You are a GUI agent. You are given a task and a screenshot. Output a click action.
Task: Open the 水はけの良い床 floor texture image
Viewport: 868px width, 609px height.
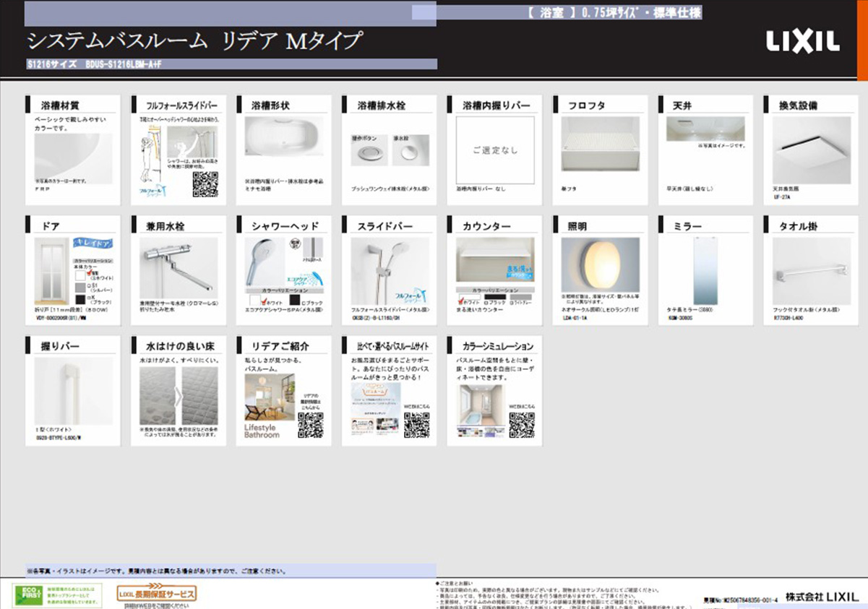click(179, 397)
